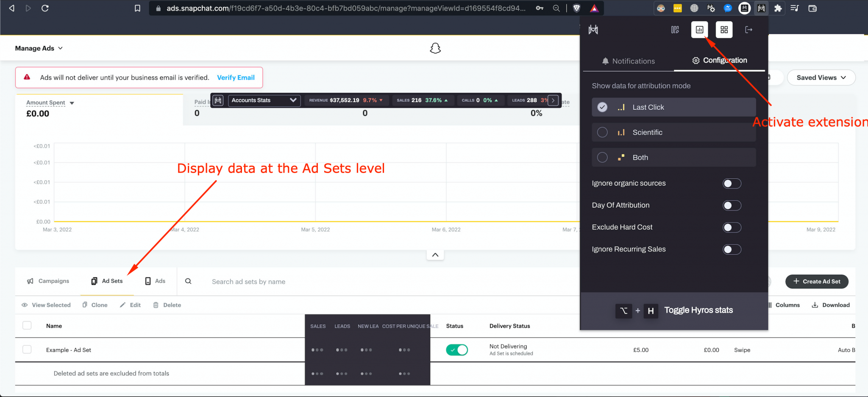Open the Messenger icon in the browser toolbar
This screenshot has height=397, width=868.
point(728,8)
